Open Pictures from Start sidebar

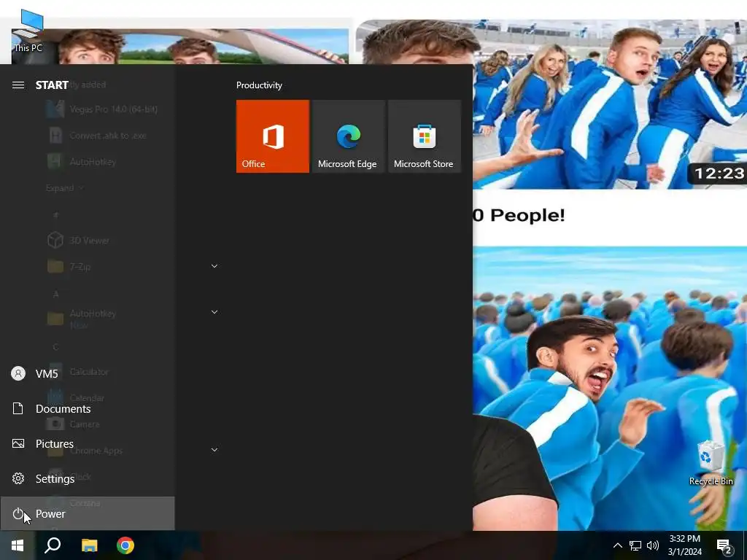click(x=88, y=443)
